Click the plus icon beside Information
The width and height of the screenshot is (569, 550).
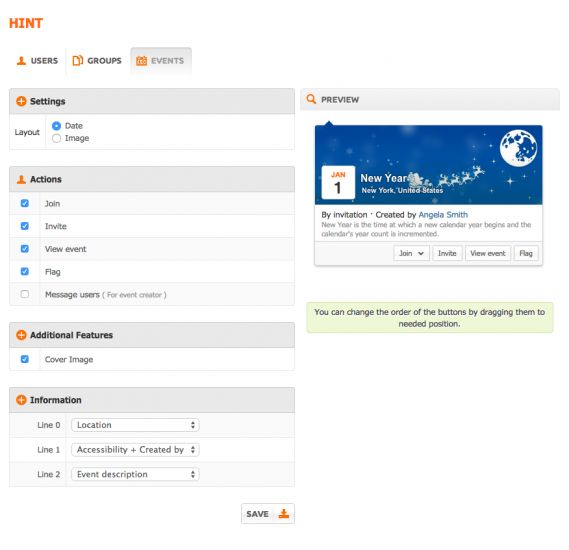21,400
